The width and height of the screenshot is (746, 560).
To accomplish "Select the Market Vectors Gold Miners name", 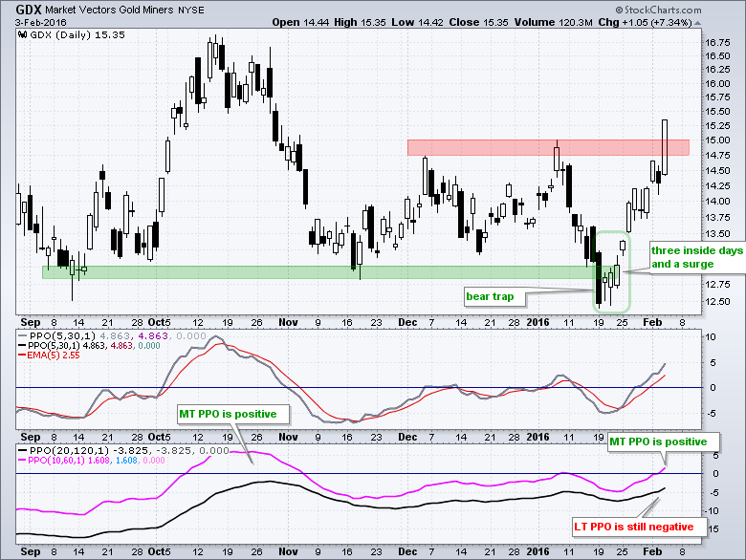I will coord(109,10).
